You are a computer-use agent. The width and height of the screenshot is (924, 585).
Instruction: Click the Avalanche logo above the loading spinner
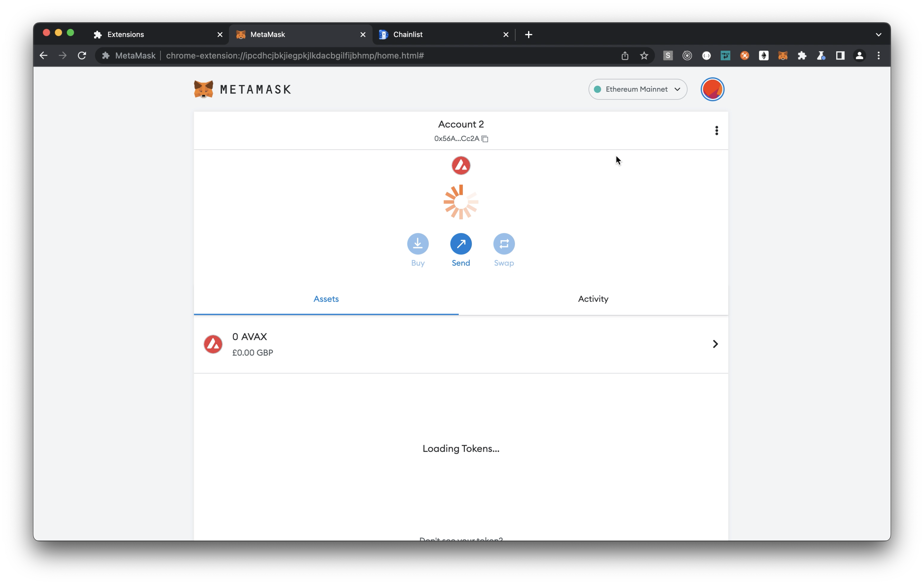(461, 165)
